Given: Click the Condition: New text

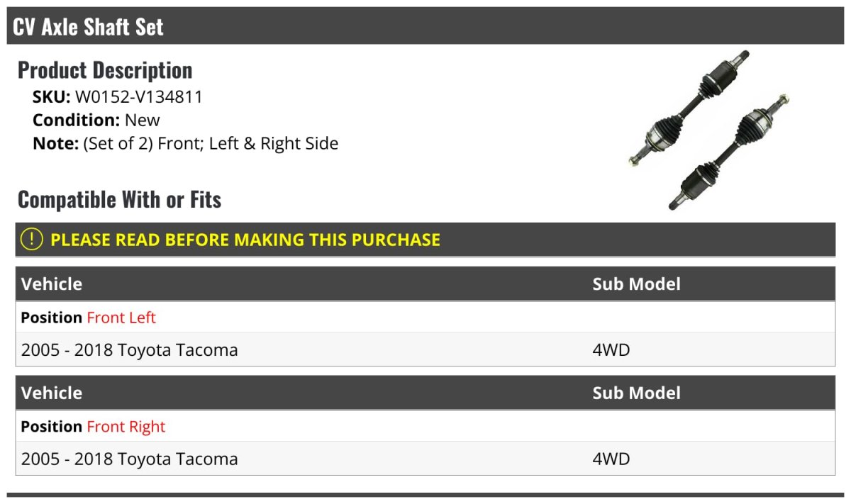Looking at the screenshot, I should click(x=96, y=121).
